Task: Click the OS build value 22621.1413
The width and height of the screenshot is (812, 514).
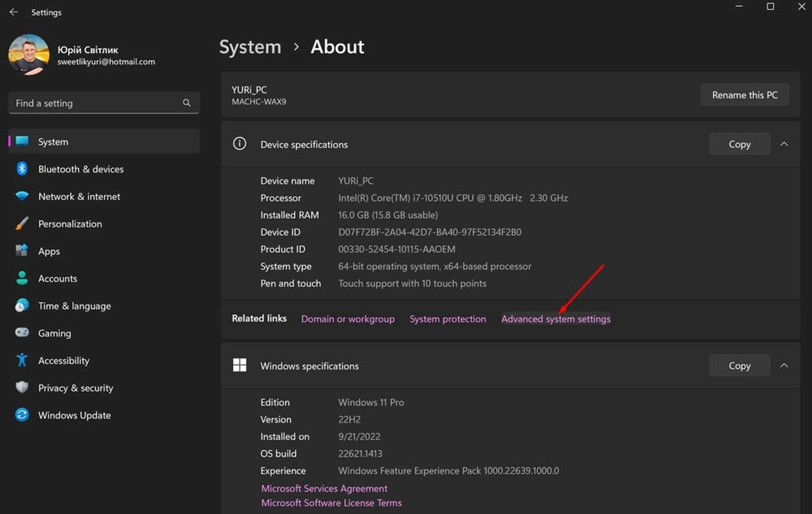Action: [360, 454]
